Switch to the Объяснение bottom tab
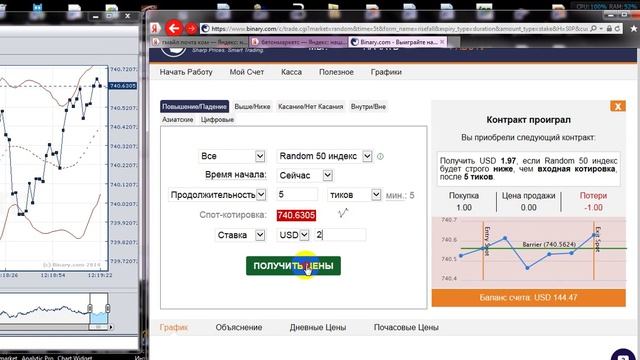 (239, 327)
